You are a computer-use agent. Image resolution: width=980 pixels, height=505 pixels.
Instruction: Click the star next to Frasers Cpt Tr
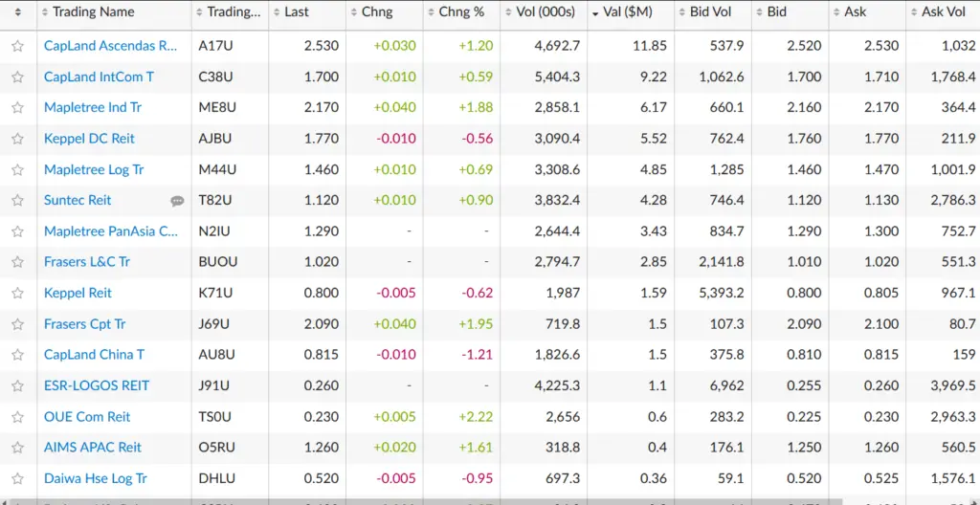[17, 324]
